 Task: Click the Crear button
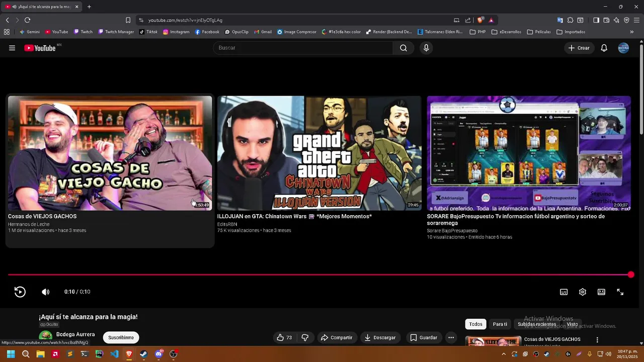coord(579,48)
